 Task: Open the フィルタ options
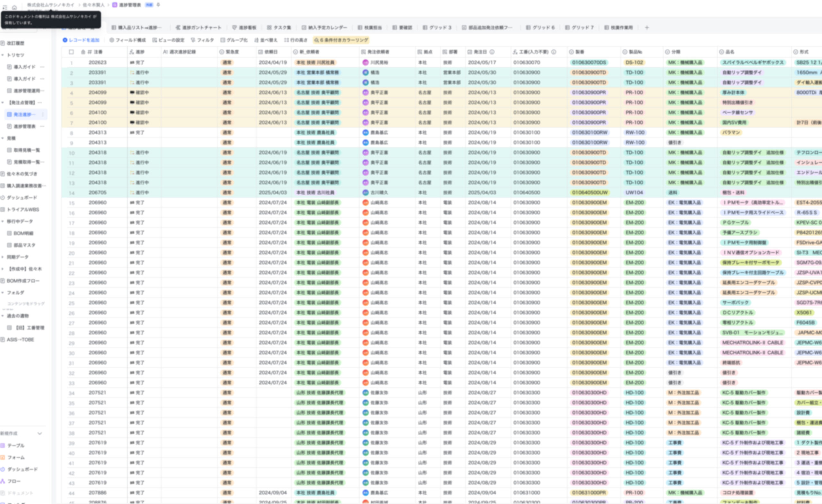click(x=202, y=40)
